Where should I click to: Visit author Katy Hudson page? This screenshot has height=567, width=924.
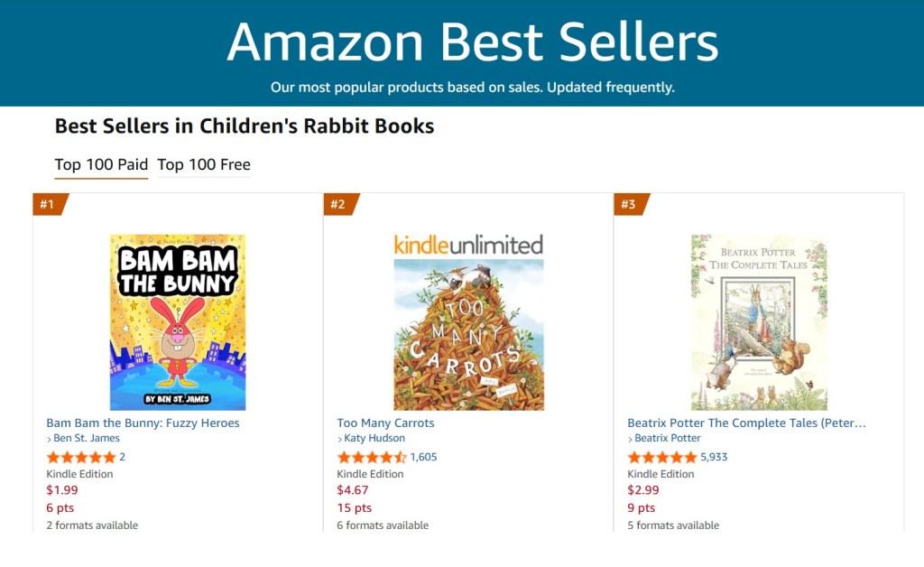coord(374,439)
